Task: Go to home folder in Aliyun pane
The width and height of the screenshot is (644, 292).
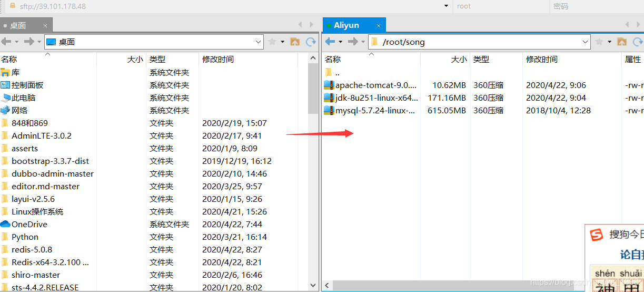Action: click(622, 42)
